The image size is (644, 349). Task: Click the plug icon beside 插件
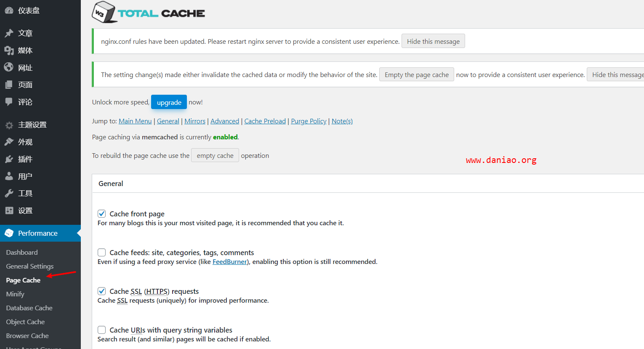point(9,159)
